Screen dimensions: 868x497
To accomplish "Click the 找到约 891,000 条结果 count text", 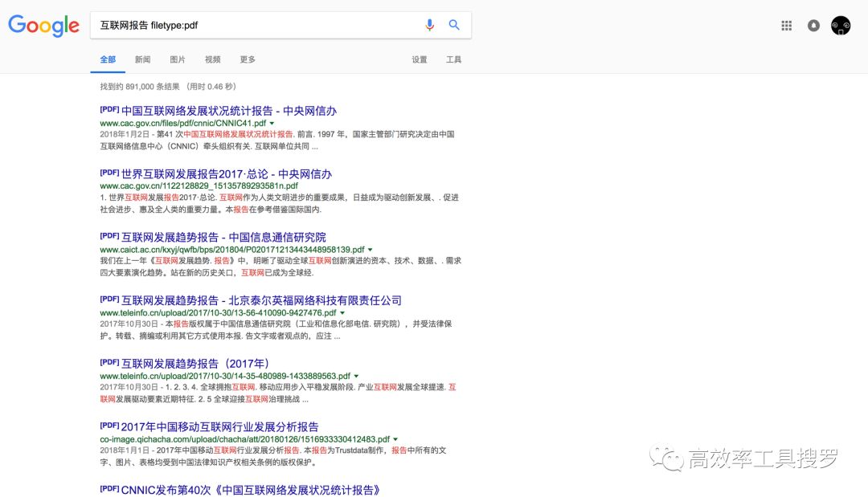I will coord(140,87).
